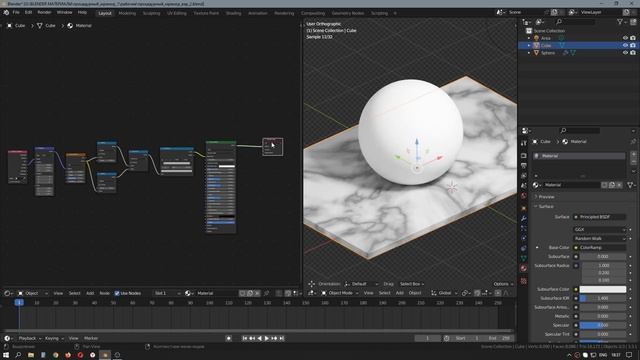Open the Texture properties checker icon

524,281
